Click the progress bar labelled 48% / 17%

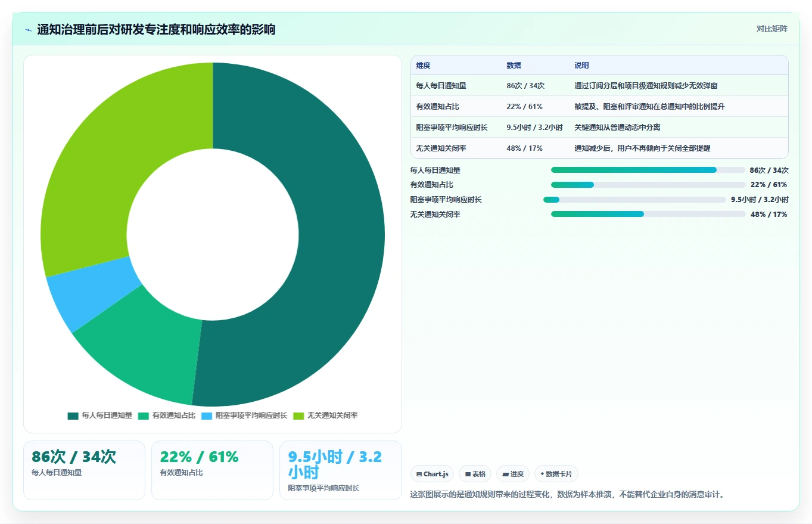pyautogui.click(x=648, y=214)
